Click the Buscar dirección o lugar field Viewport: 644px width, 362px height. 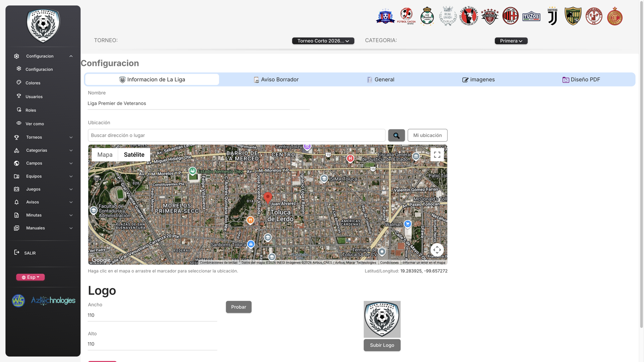237,135
